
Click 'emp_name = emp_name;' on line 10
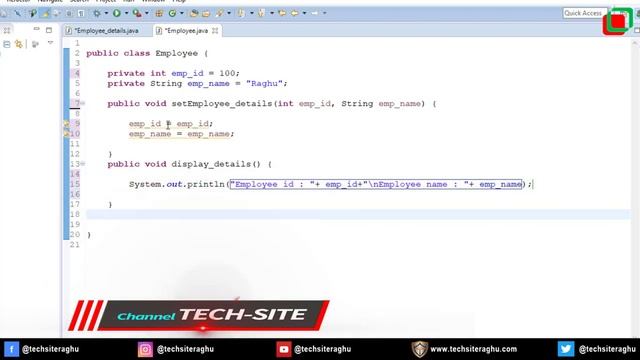pyautogui.click(x=182, y=134)
